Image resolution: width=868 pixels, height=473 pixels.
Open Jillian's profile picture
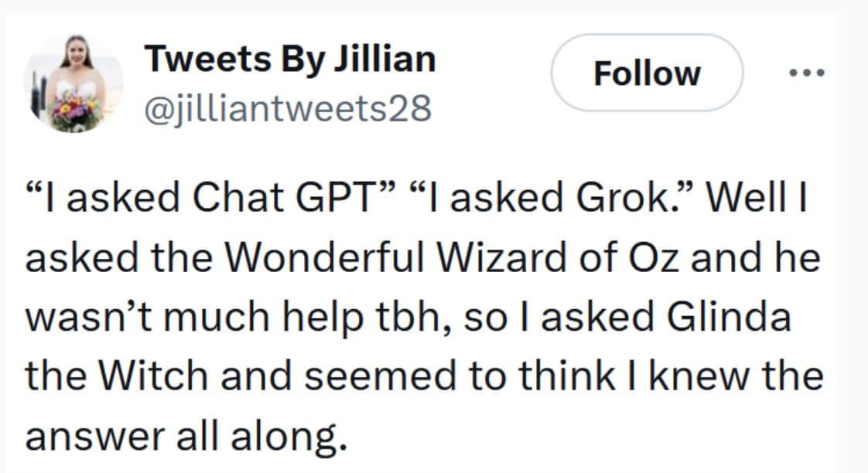(x=73, y=83)
